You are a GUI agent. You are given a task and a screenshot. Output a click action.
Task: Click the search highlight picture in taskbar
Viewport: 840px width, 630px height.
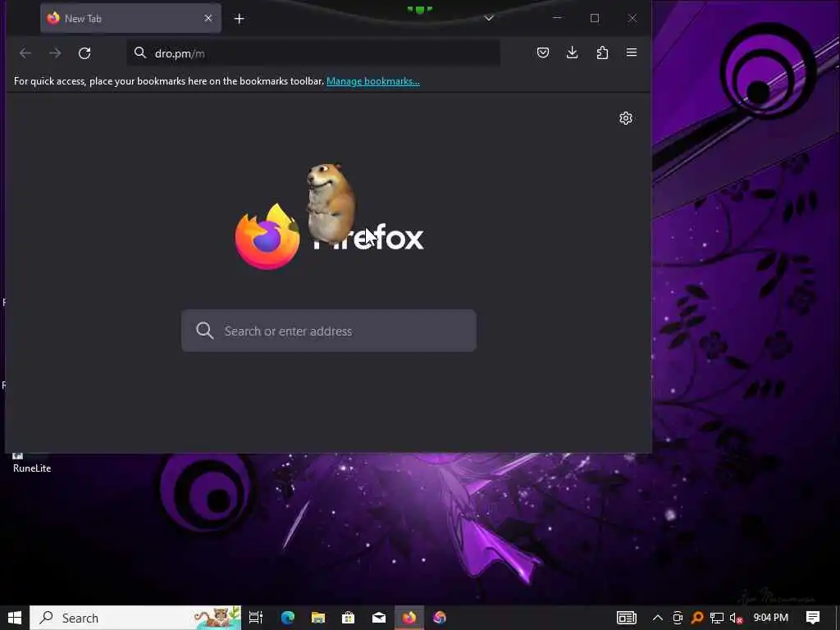217,618
